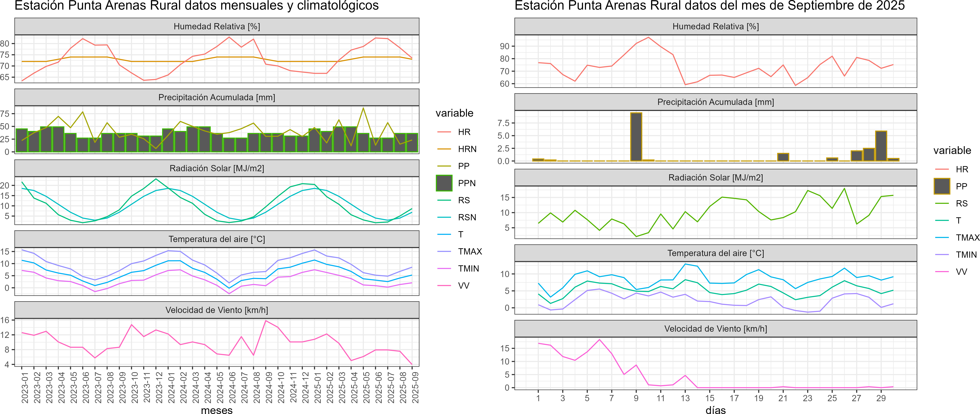Click the T legend line in left legend
Viewport: 980px width, 414px height.
(x=444, y=234)
